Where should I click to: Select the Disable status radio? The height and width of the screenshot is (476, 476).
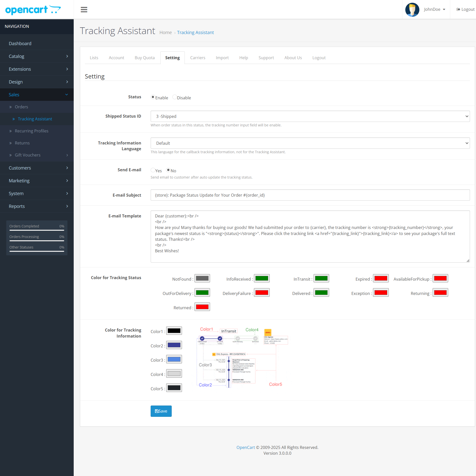174,97
